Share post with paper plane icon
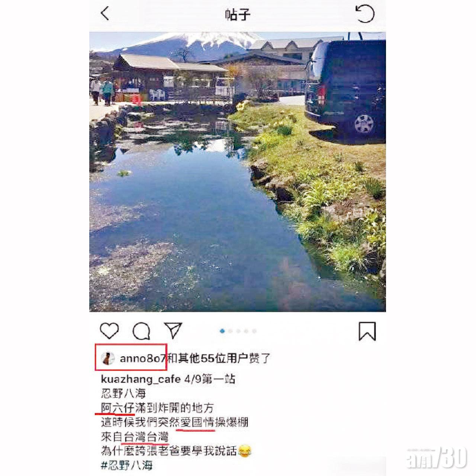 point(173,330)
